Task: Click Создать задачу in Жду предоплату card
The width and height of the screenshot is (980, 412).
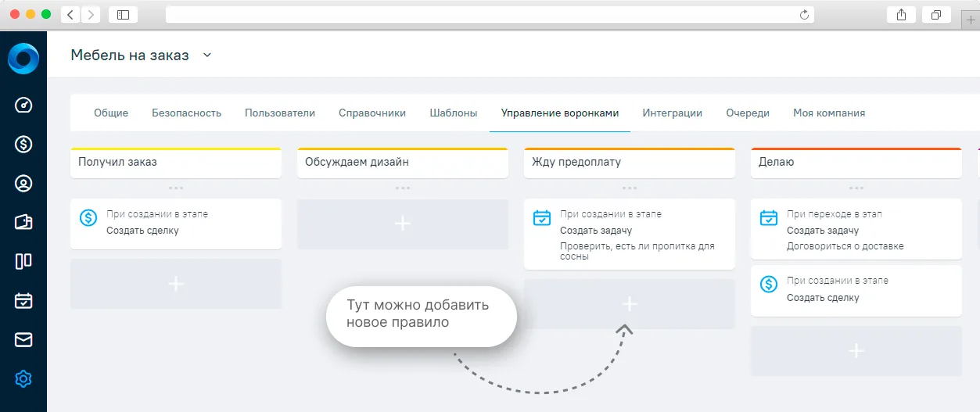Action: tap(596, 231)
